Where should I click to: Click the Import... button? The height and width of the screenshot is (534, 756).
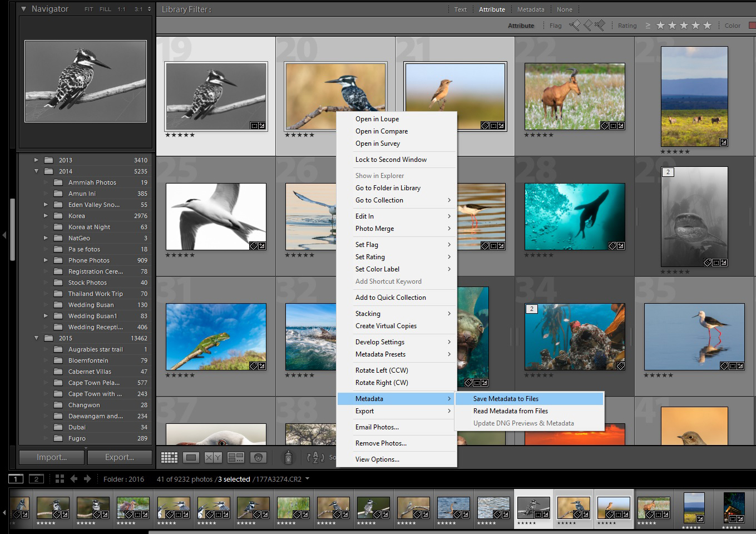[52, 457]
